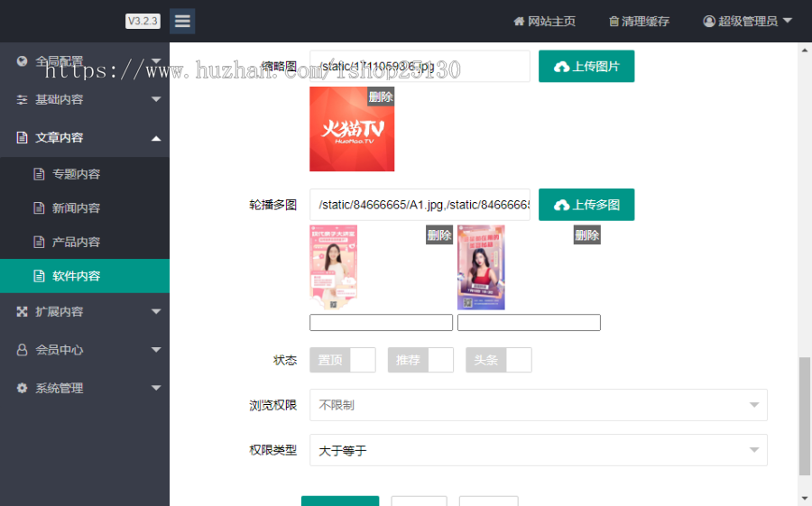Click the 缩略图 path input field
This screenshot has width=812, height=506.
[420, 66]
